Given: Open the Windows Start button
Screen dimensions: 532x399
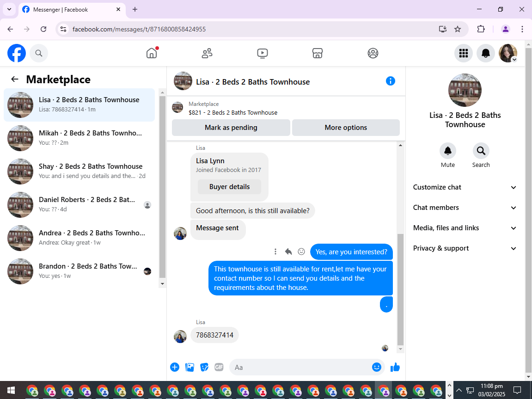Looking at the screenshot, I should [x=11, y=390].
